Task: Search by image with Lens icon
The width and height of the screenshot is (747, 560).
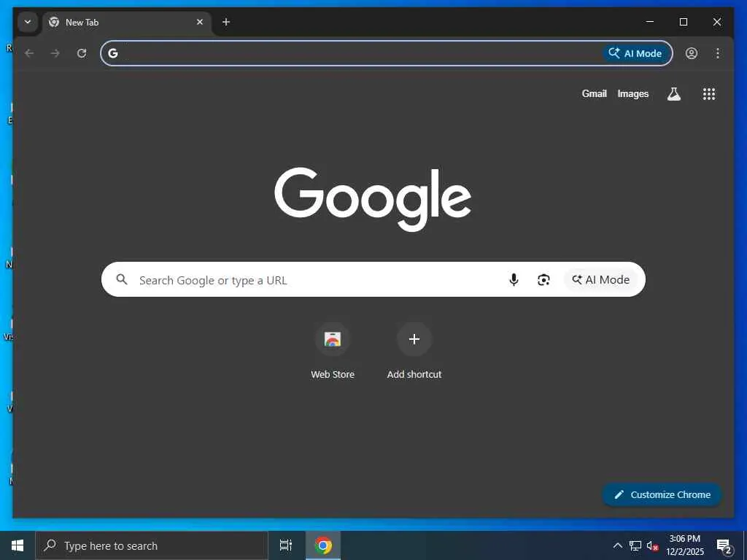Action: tap(543, 279)
